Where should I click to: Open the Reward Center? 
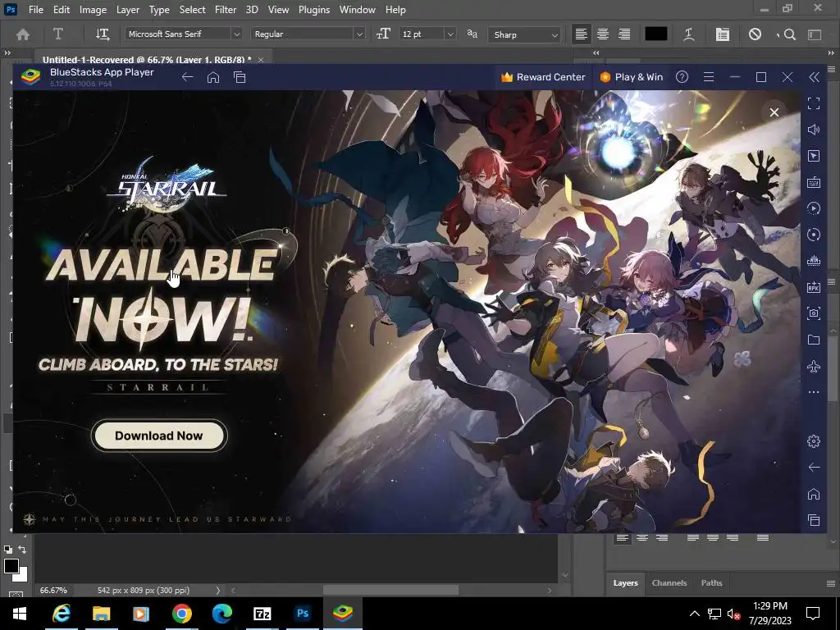(543, 77)
